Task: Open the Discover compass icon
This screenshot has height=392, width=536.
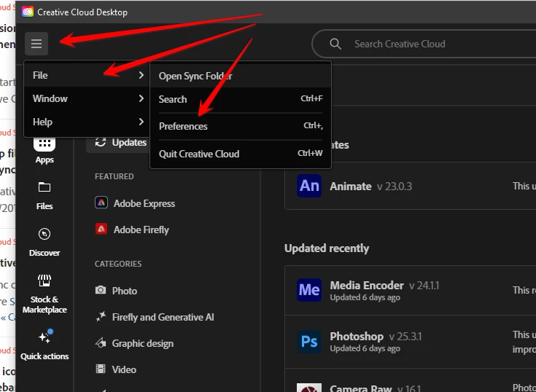Action: click(x=44, y=234)
